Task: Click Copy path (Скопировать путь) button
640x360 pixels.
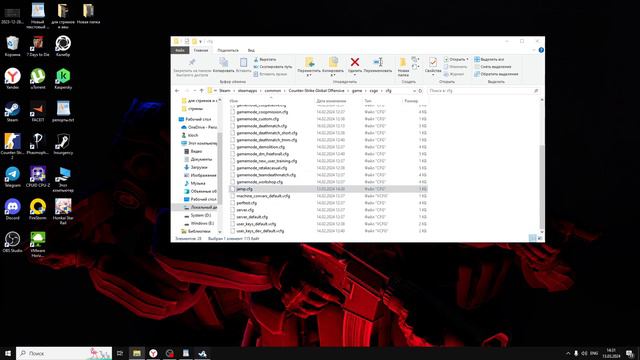Action: coord(273,67)
